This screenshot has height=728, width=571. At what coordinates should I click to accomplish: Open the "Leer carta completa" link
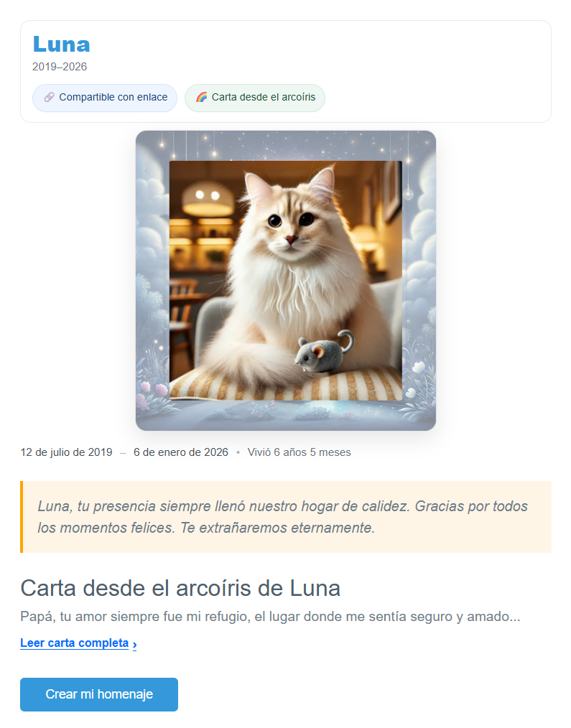pos(74,643)
